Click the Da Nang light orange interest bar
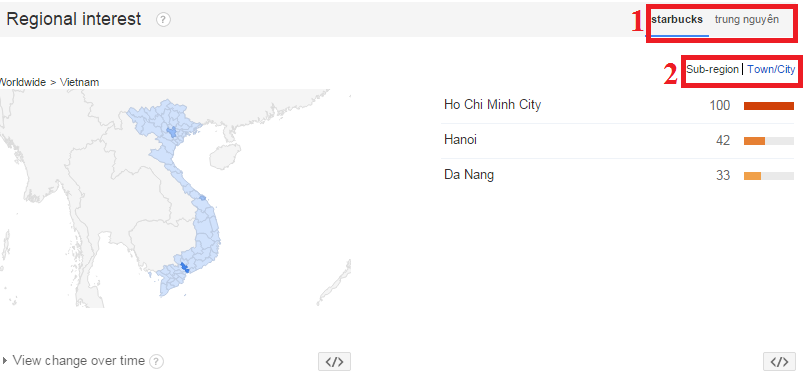Viewport: 807px width, 379px height. coord(752,176)
